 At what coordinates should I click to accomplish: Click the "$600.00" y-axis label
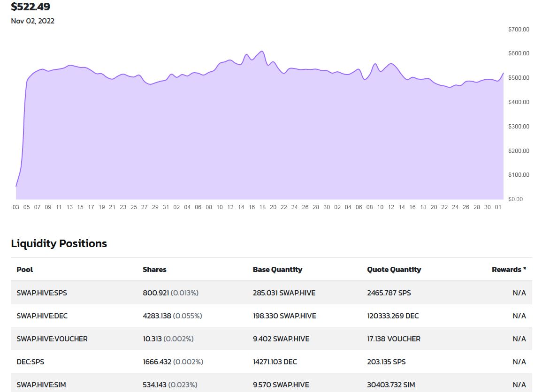click(519, 53)
